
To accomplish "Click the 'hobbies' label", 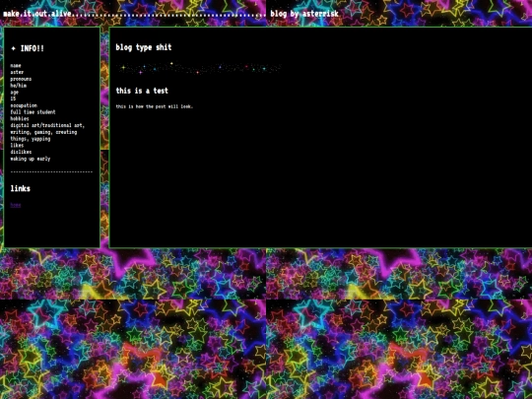I will click(20, 119).
